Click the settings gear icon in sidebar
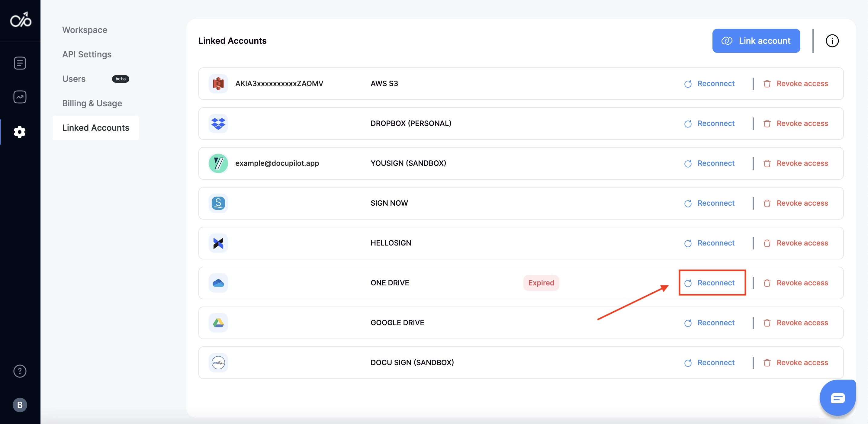 (x=20, y=132)
